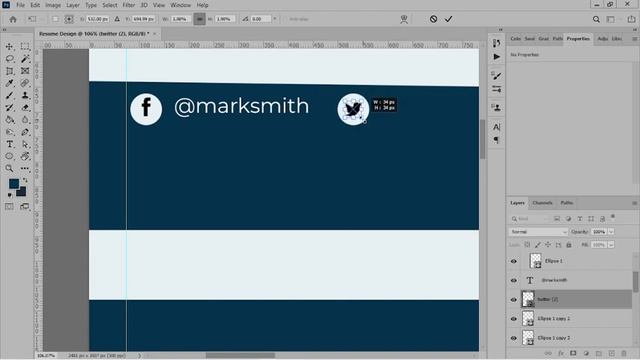Delete layer using the trash icon
This screenshot has height=360, width=640.
624,353
